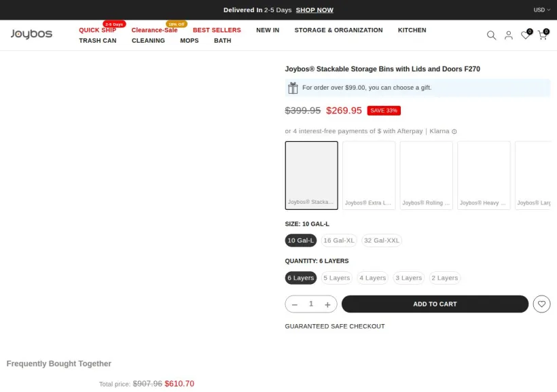Image resolution: width=557 pixels, height=392 pixels.
Task: Choose the 4 Layers quantity option
Action: pos(372,278)
